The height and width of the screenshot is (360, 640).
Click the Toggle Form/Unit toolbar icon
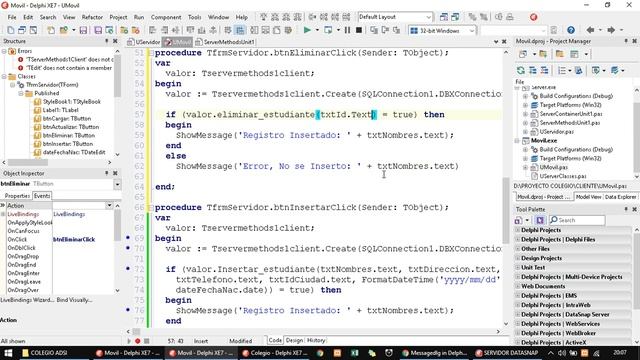(x=33, y=30)
